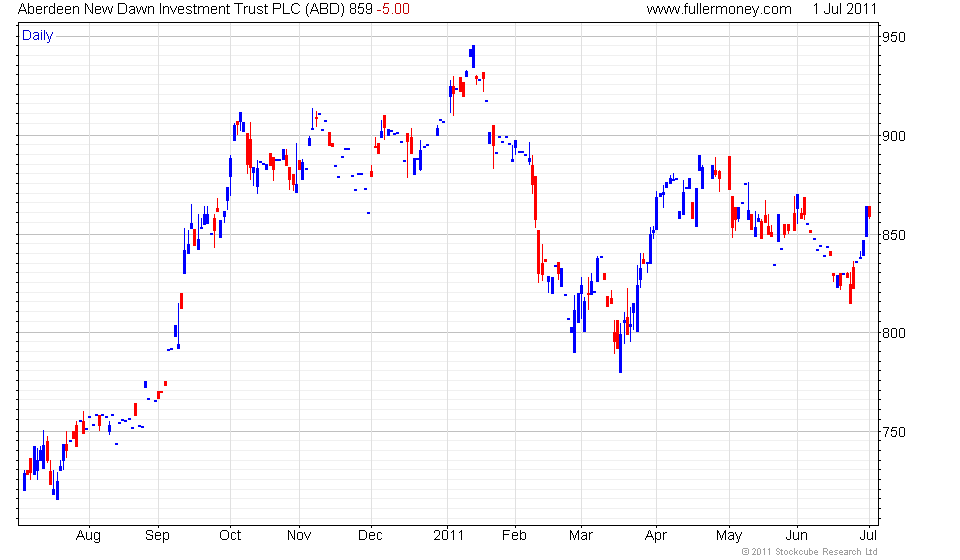Click the price change value '-5.00'
This screenshot has height=560, width=960.
point(392,9)
